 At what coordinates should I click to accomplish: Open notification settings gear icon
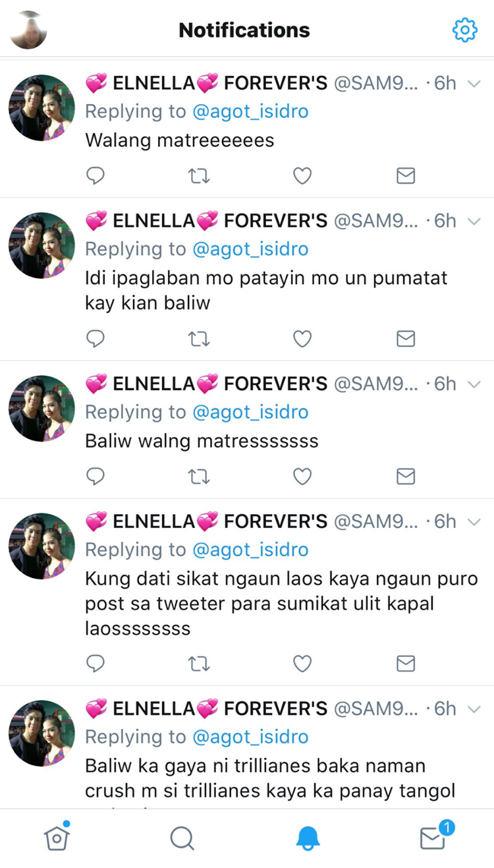(464, 30)
